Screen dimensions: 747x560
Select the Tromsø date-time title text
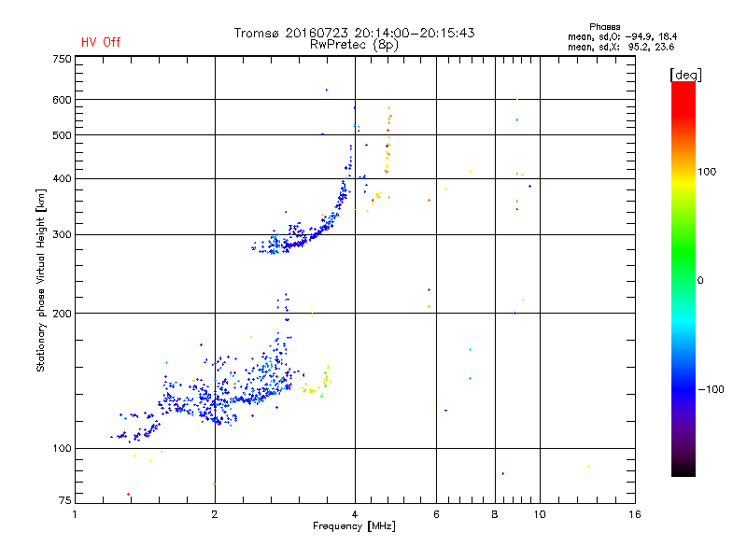pos(354,33)
